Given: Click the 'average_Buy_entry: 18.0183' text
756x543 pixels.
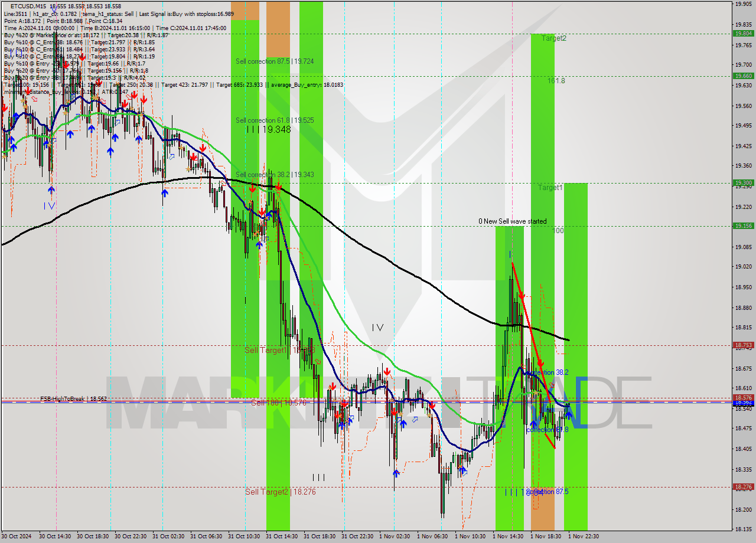Looking at the screenshot, I should [307, 84].
